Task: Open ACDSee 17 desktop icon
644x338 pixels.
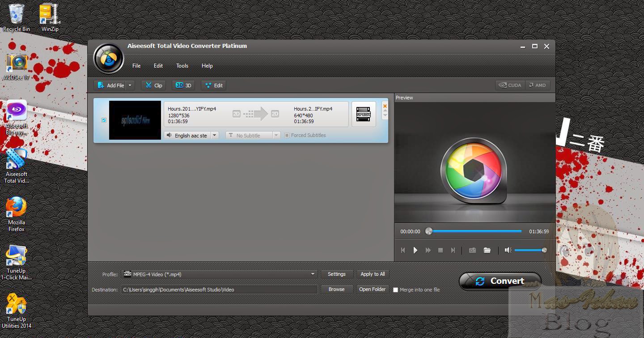Action: pos(17,67)
